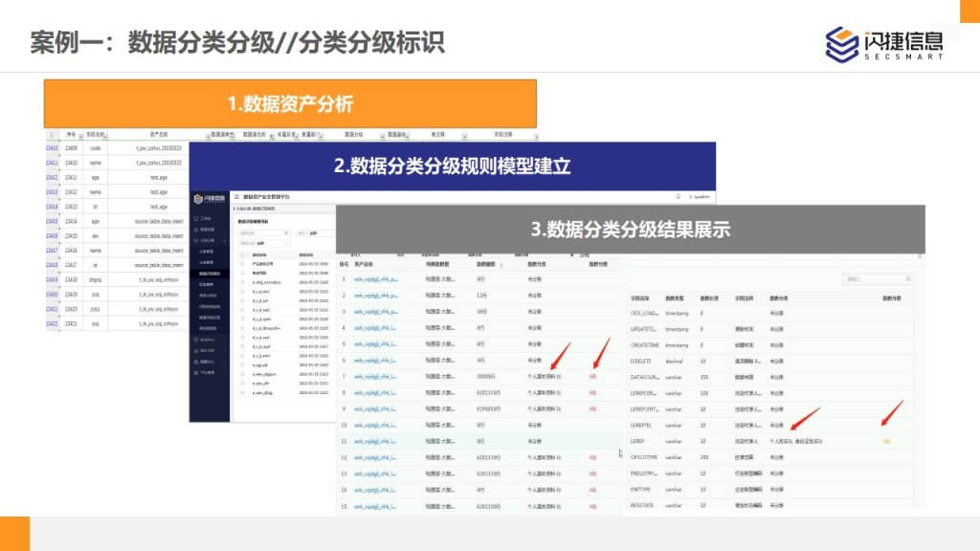Select the ENTTYPE field row
This screenshot has width=980, height=551.
pyautogui.click(x=771, y=489)
